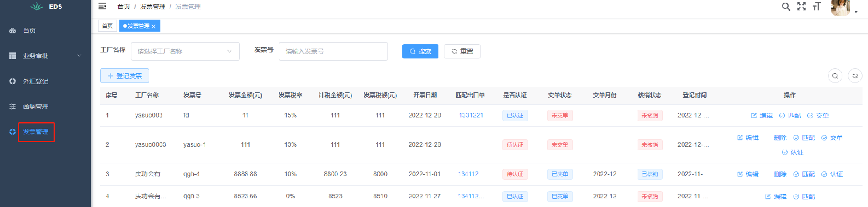Click 编辑 in the yasuo003 fd row
This screenshot has height=207, width=868.
click(762, 115)
